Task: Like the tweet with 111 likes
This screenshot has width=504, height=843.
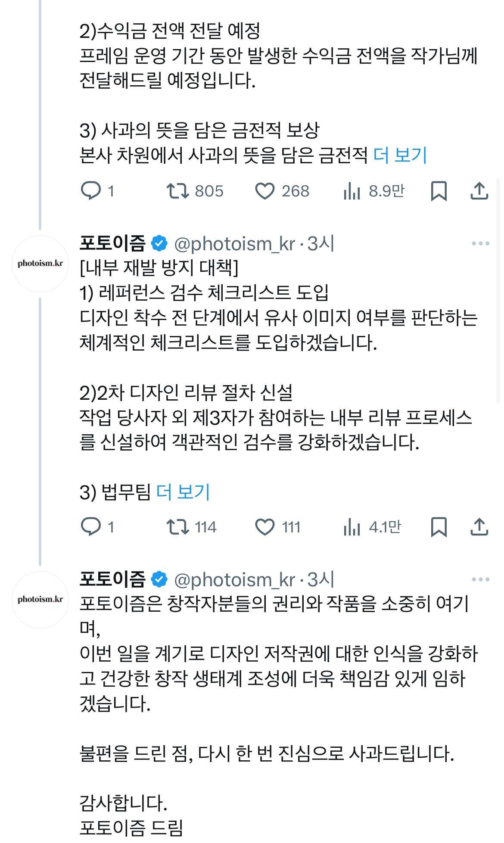Action: click(x=265, y=527)
